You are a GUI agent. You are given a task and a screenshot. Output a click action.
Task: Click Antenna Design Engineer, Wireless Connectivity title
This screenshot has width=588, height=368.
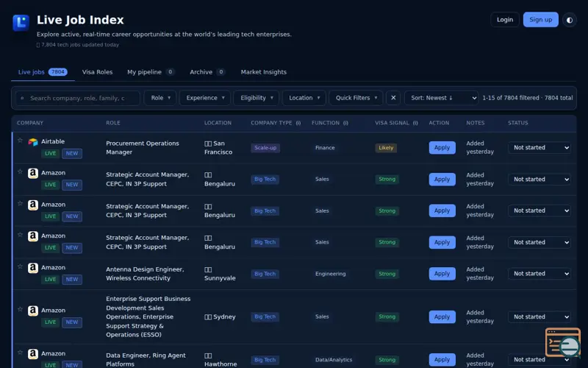tap(145, 274)
